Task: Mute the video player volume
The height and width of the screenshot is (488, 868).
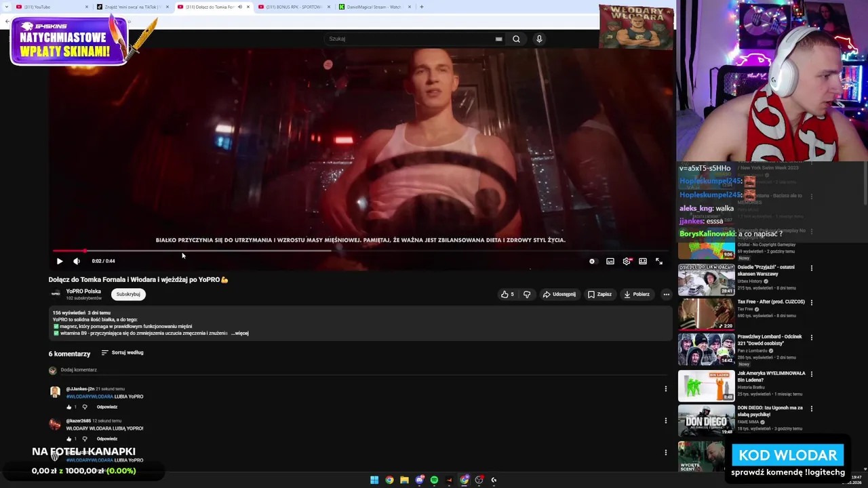Action: 77,261
